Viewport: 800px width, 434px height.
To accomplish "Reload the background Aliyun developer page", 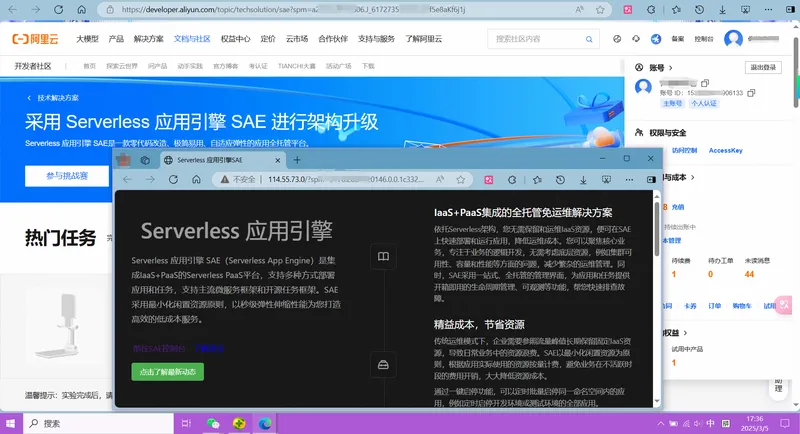I will 58,10.
